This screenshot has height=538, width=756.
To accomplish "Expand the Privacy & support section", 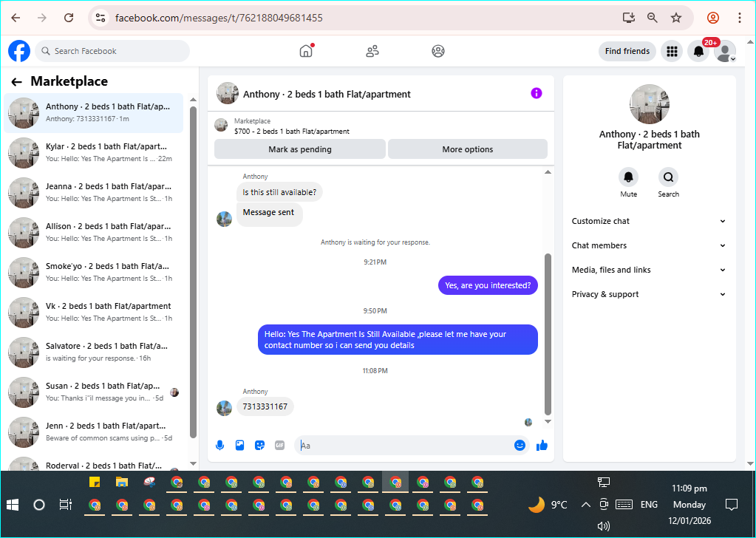I will (x=649, y=294).
